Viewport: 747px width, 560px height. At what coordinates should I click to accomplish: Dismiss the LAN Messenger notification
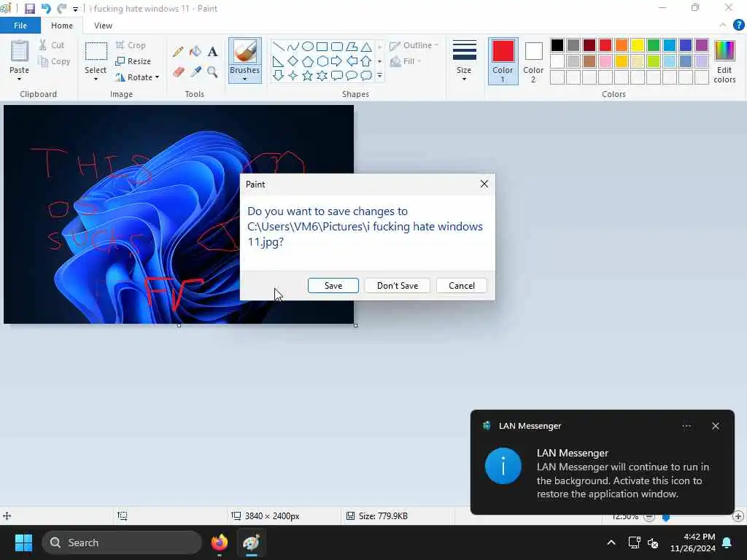(716, 426)
